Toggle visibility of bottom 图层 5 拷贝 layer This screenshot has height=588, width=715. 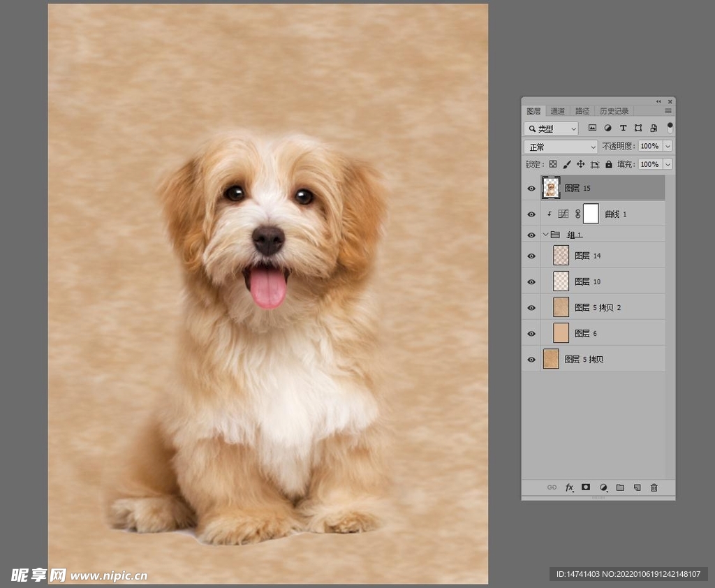[531, 360]
